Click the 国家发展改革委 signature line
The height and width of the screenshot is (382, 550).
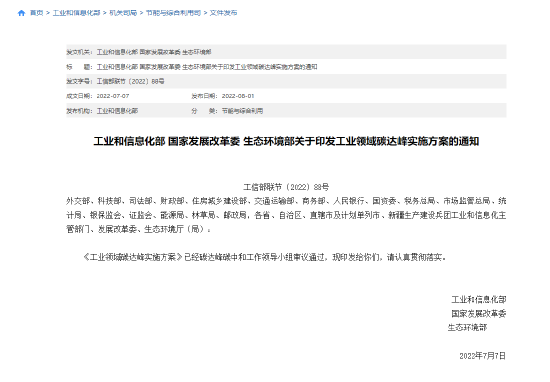pos(479,314)
